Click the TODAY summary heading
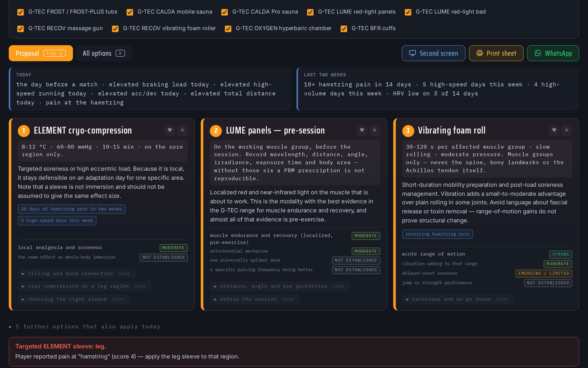Screen dimensions: 588x368 [x=24, y=75]
